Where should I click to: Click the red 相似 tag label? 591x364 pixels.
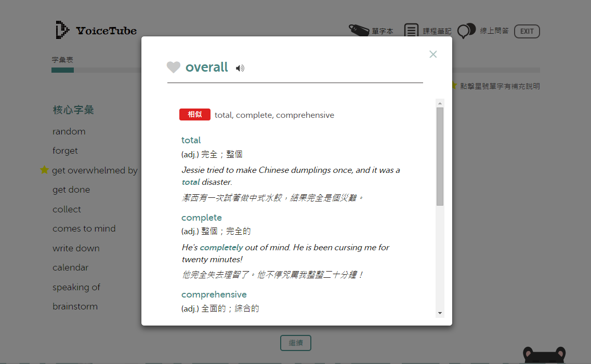[x=194, y=115]
